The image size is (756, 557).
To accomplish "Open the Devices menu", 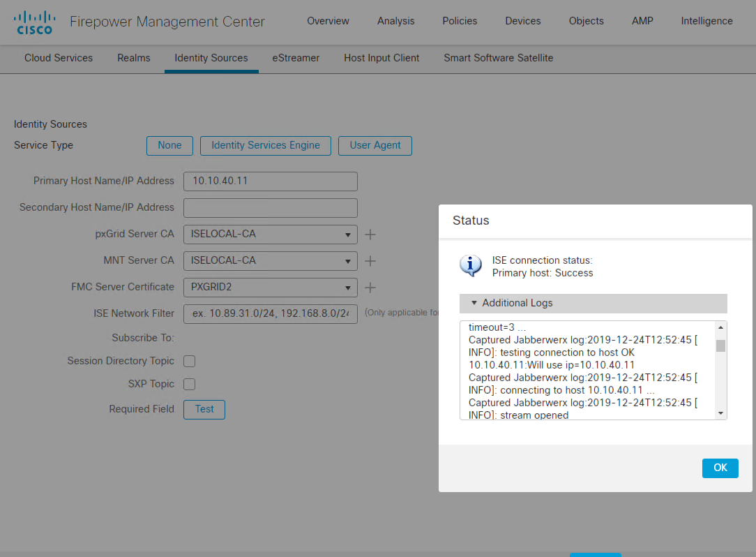I will click(x=523, y=21).
